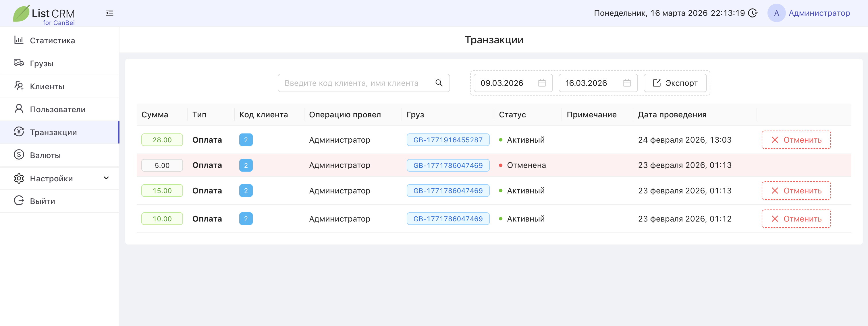Image resolution: width=868 pixels, height=326 pixels.
Task: Click the List CRM leaf logo
Action: pyautogui.click(x=22, y=14)
